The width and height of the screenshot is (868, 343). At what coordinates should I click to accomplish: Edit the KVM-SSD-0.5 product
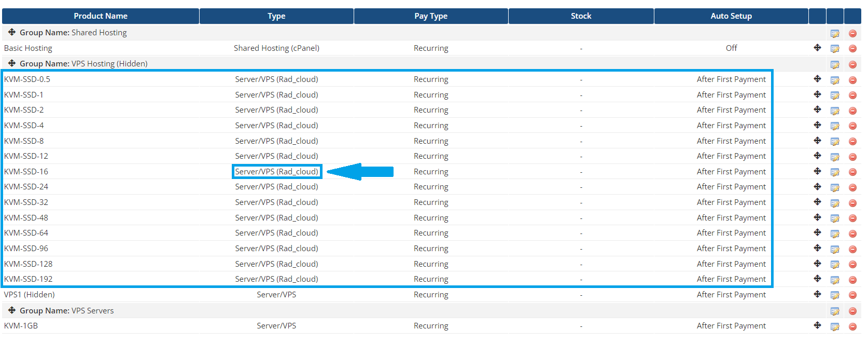coord(835,80)
